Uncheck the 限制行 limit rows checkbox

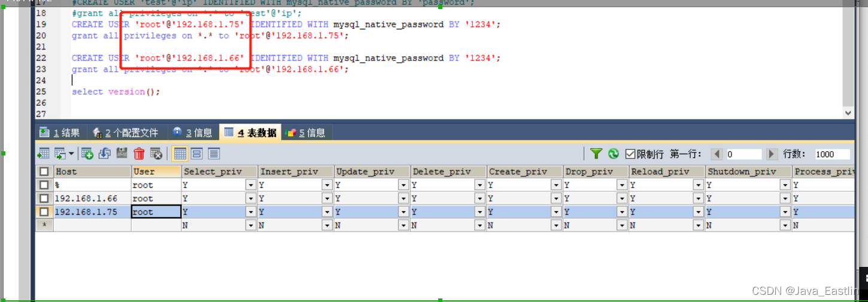pyautogui.click(x=630, y=154)
